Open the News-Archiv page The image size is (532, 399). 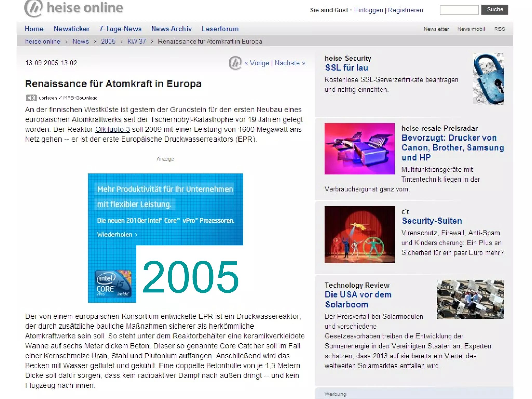(171, 29)
